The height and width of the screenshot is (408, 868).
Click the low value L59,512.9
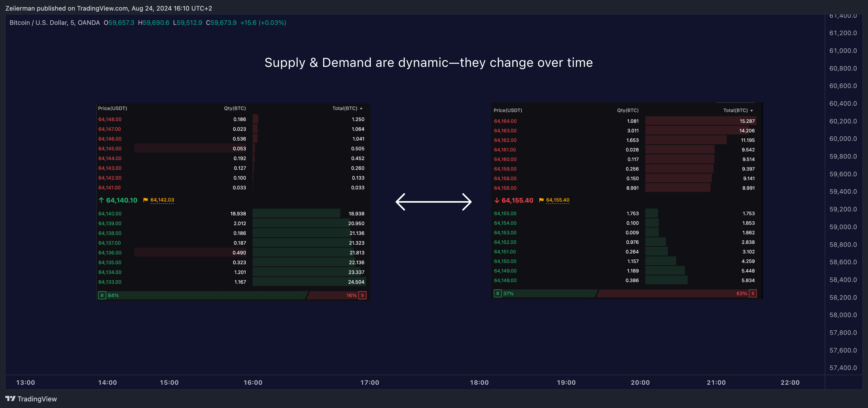click(x=188, y=22)
